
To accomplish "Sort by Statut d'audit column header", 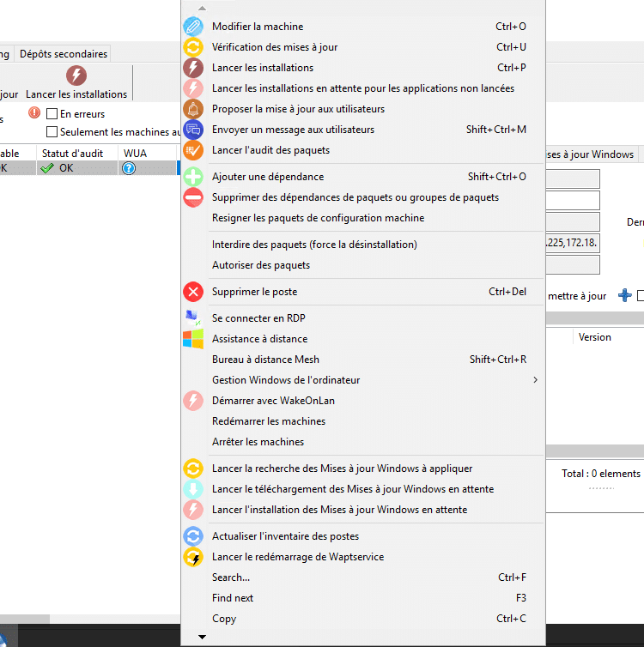I will tap(77, 153).
